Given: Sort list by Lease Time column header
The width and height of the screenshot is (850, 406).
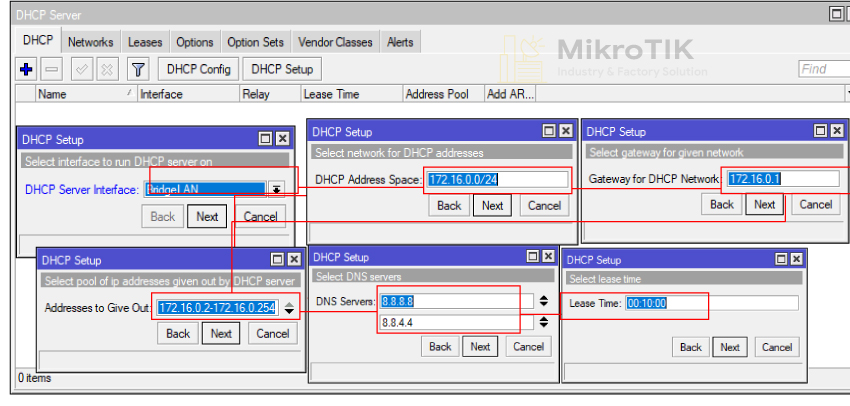Looking at the screenshot, I should pyautogui.click(x=351, y=94).
